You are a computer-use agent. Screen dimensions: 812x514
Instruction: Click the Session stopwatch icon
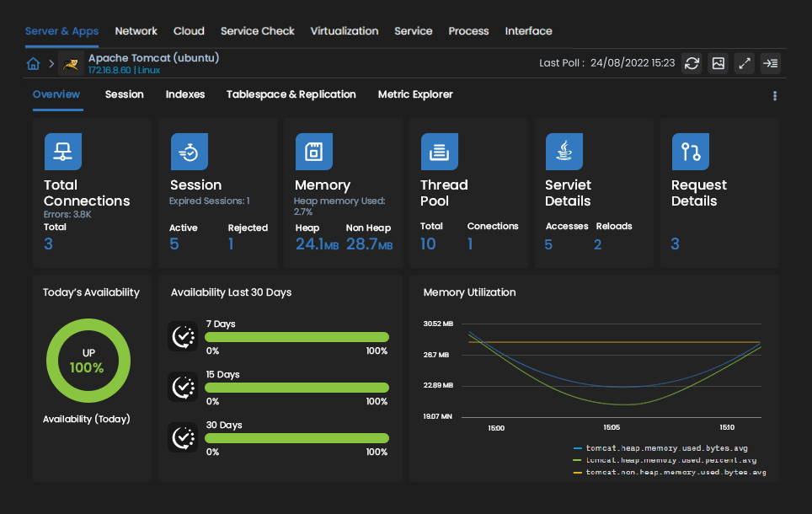point(190,152)
